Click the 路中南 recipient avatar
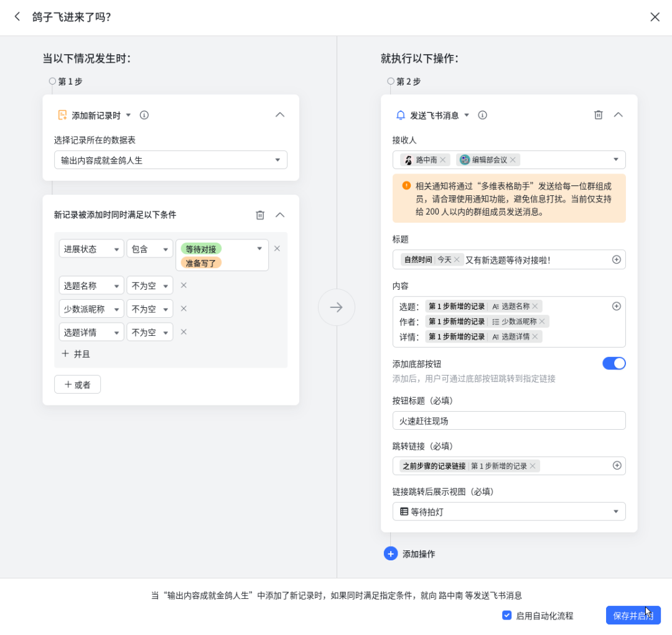This screenshot has height=635, width=672. (x=408, y=160)
